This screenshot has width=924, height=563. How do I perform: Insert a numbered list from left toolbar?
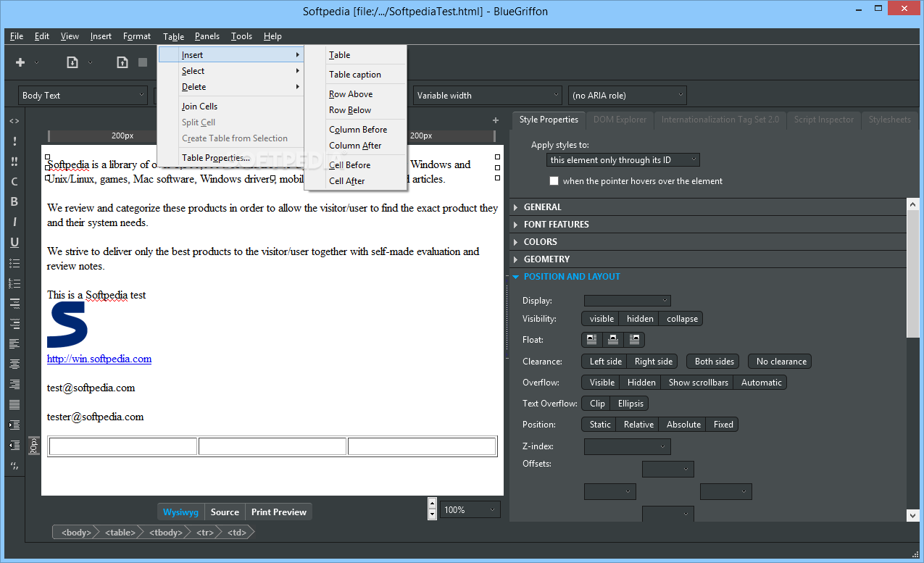[14, 283]
